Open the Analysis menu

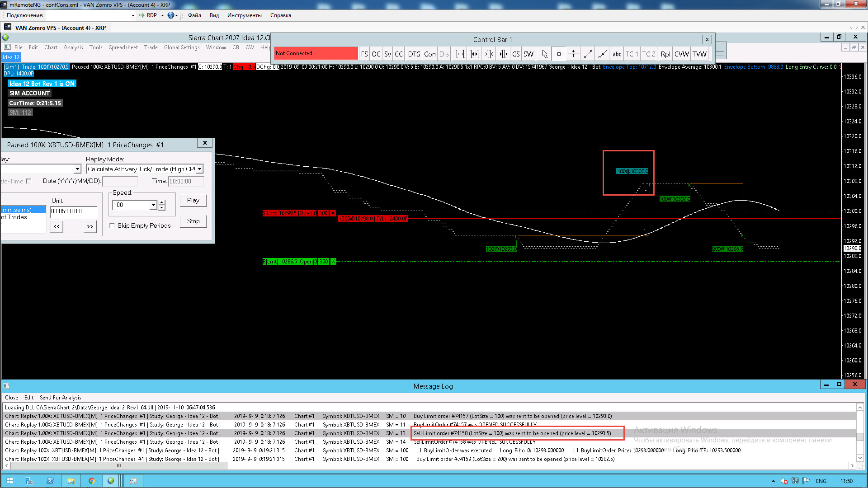pos(73,47)
